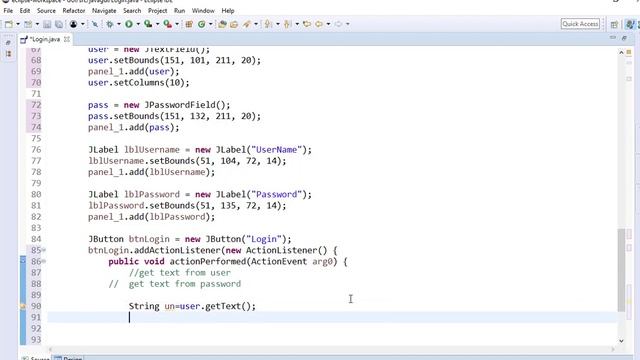Open the Edit menu
Image resolution: width=640 pixels, height=360 pixels.
coord(25,11)
